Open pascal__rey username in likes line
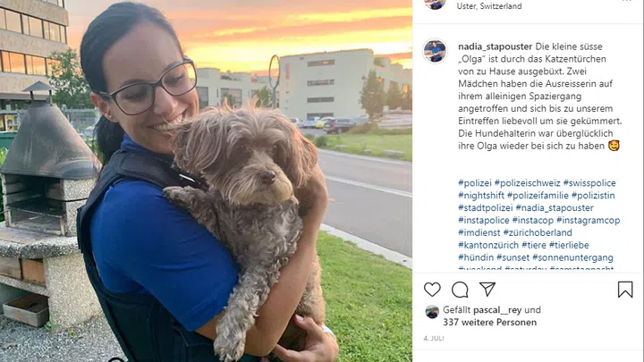The height and width of the screenshot is (362, 644). [497, 310]
